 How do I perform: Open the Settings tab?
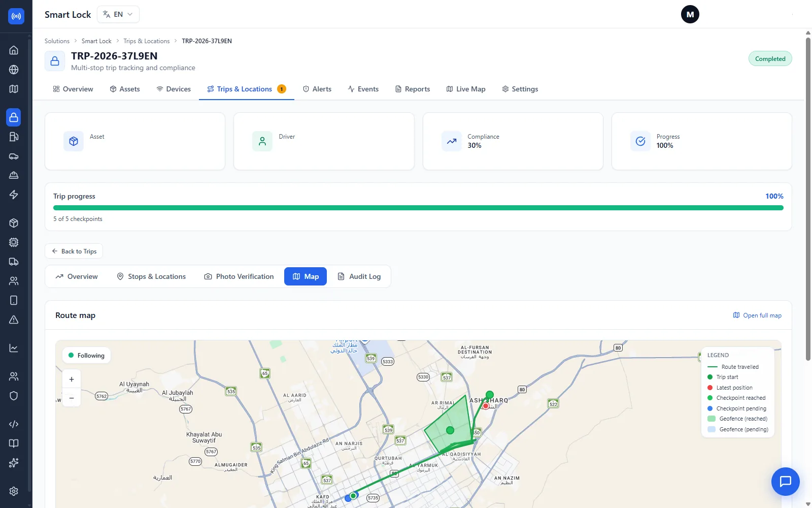click(x=520, y=89)
